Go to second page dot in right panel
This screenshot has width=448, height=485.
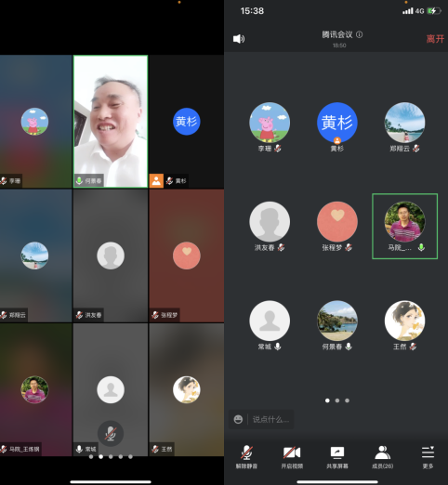click(x=337, y=400)
